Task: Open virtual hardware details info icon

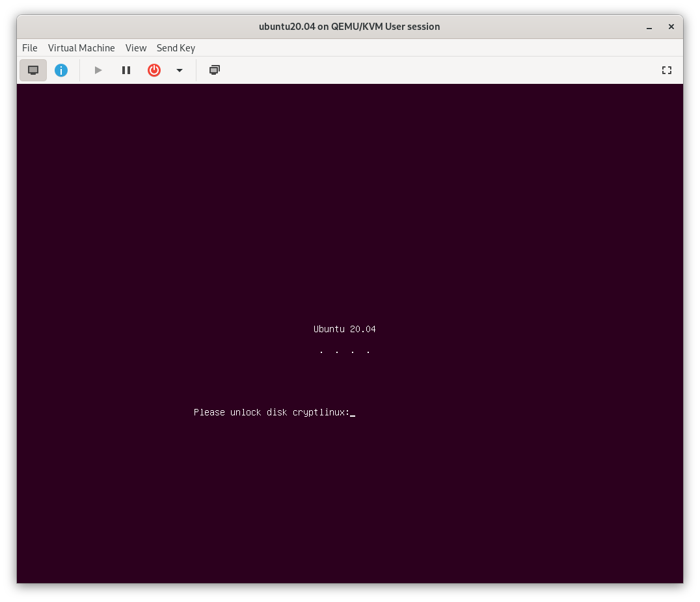Action: pos(61,70)
